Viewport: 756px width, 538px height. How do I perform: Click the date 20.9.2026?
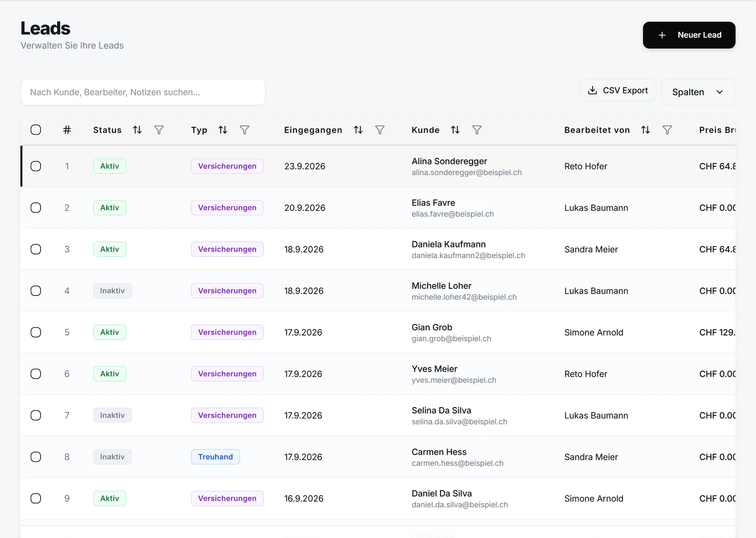pyautogui.click(x=305, y=208)
